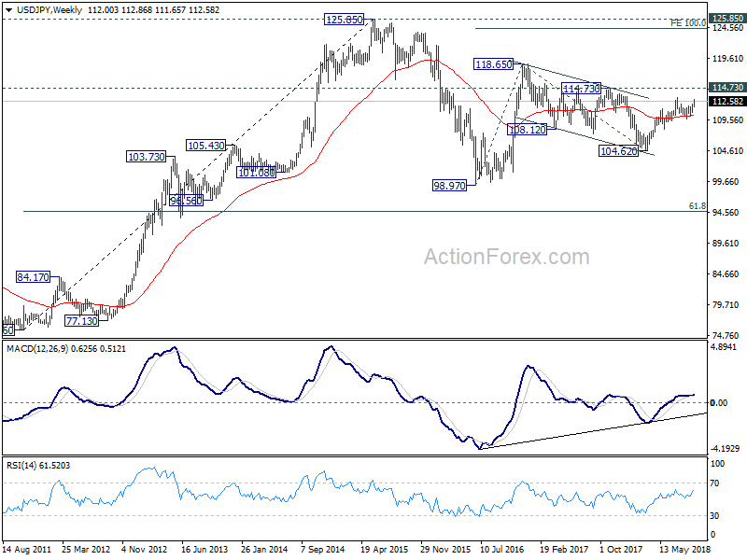Screen dimensions: 747x560
Task: Click the 118.650 swing high label
Action: coord(494,64)
